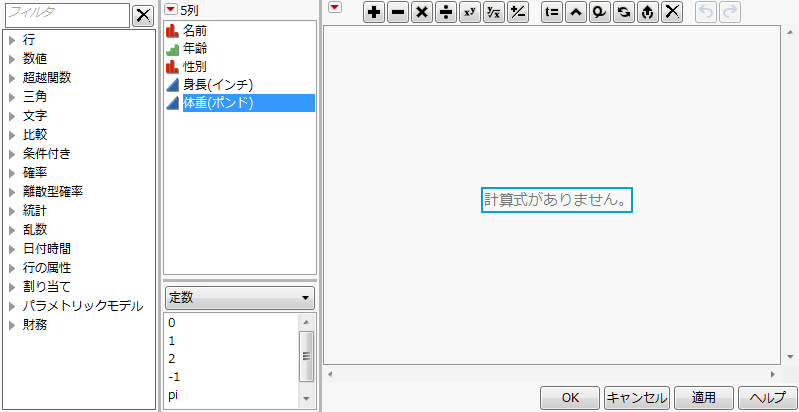Insert the multiplication (×) operator
The height and width of the screenshot is (412, 799).
coord(422,13)
